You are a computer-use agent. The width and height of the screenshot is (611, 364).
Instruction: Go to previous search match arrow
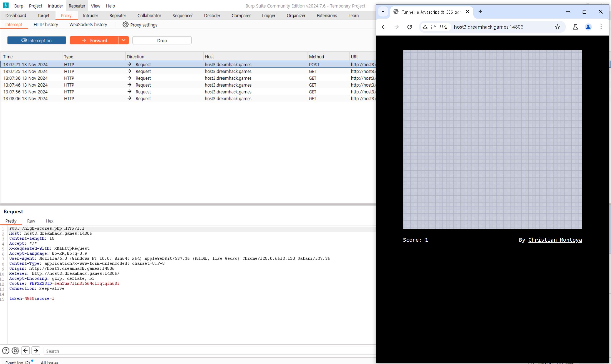click(x=26, y=351)
